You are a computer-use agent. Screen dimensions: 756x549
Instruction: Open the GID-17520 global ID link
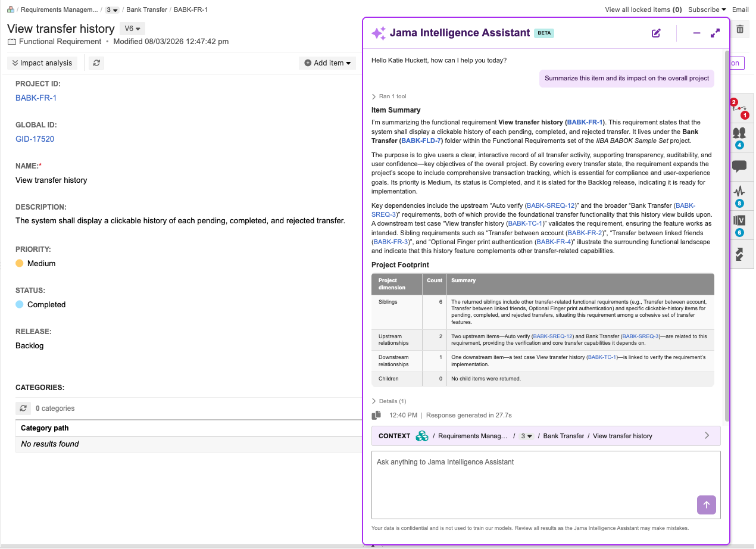coord(35,139)
